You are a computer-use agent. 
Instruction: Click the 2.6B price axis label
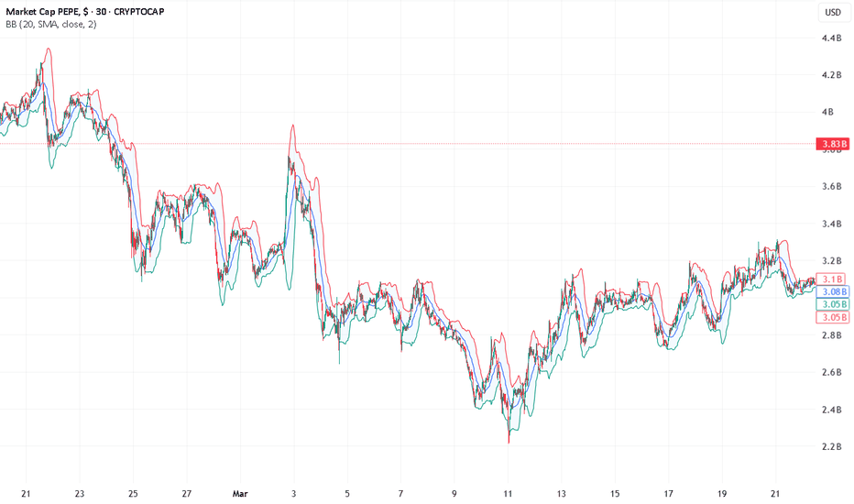[831, 372]
